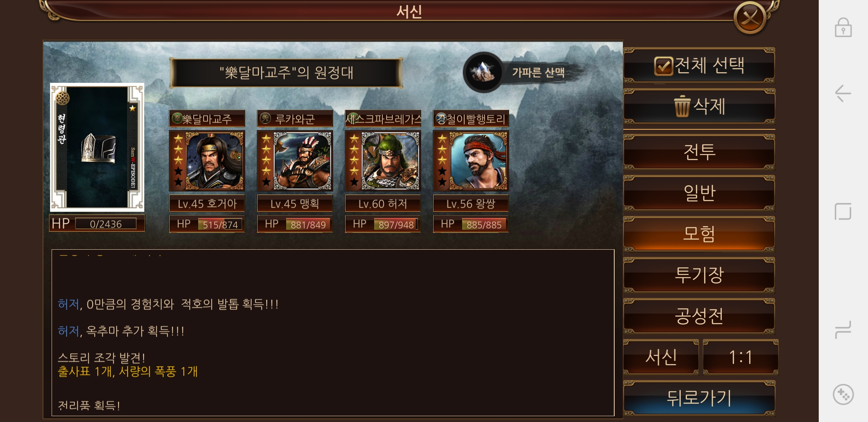868x422 pixels.
Task: Select the Lv.45 호거아 general portrait
Action: [207, 161]
